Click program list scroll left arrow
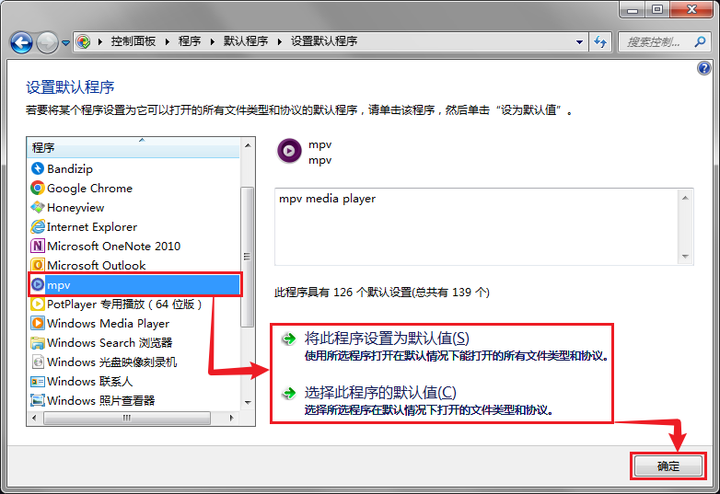The width and height of the screenshot is (720, 494). click(x=34, y=418)
